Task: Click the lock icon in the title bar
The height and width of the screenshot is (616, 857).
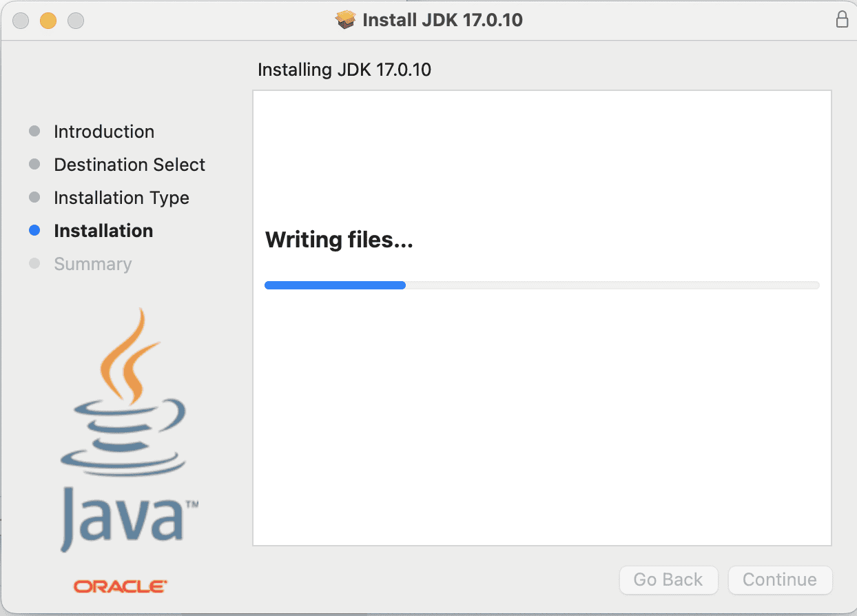Action: pos(842,20)
